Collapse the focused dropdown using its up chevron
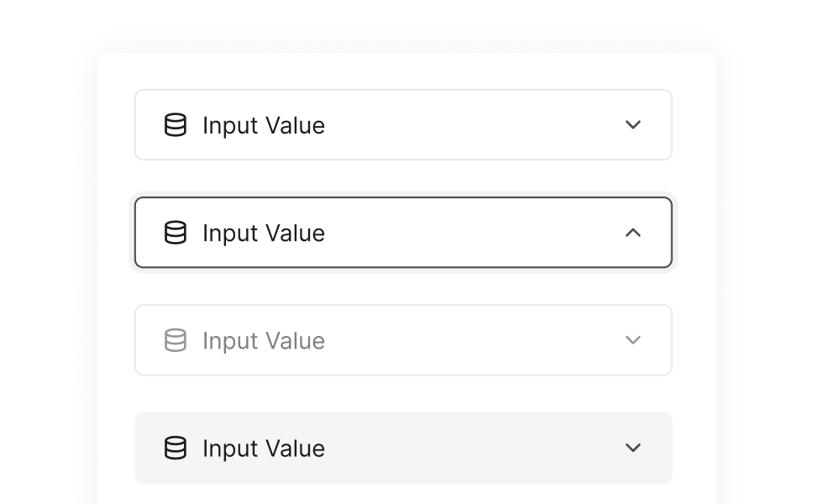 point(633,233)
